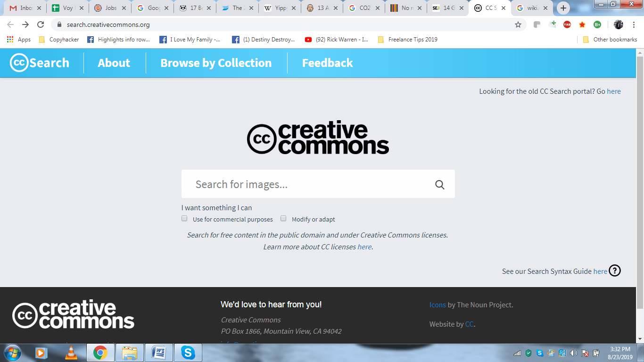Switch to the Jobs browser tab
The height and width of the screenshot is (362, 644).
[x=110, y=8]
